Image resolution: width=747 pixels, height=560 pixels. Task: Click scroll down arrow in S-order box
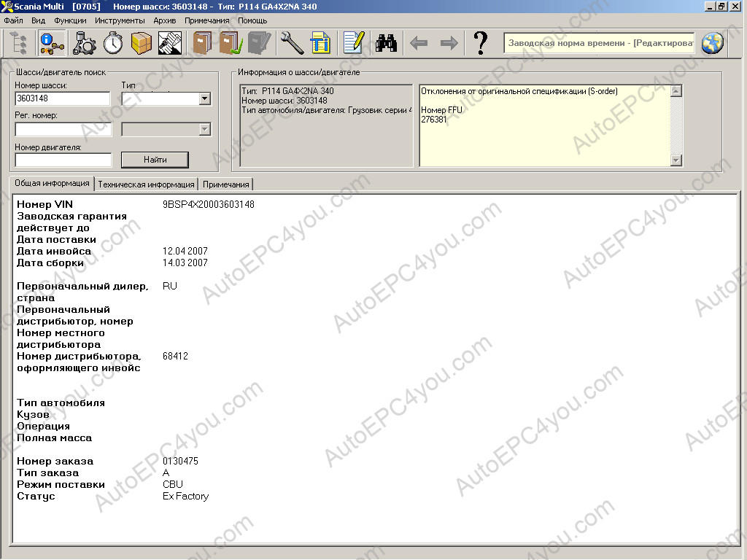[x=676, y=160]
